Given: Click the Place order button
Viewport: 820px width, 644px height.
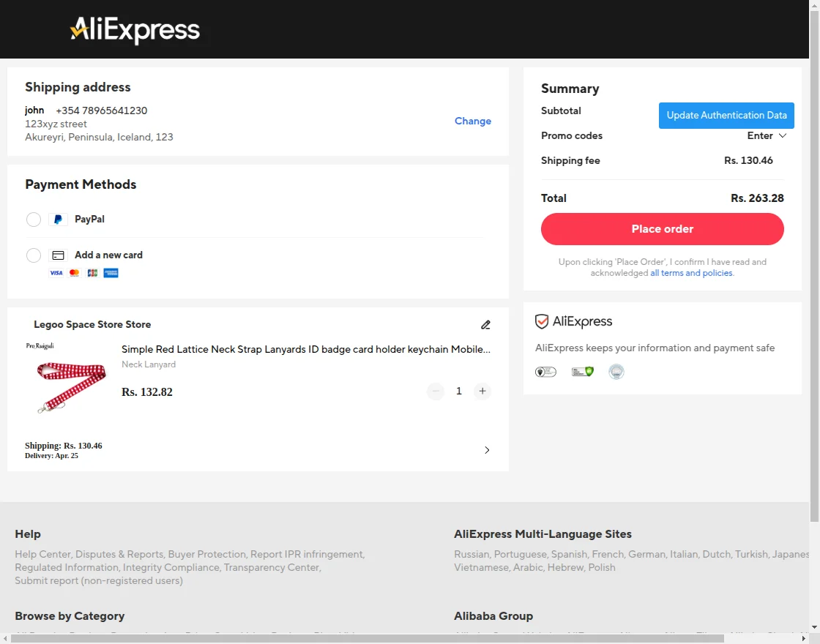Looking at the screenshot, I should 662,229.
